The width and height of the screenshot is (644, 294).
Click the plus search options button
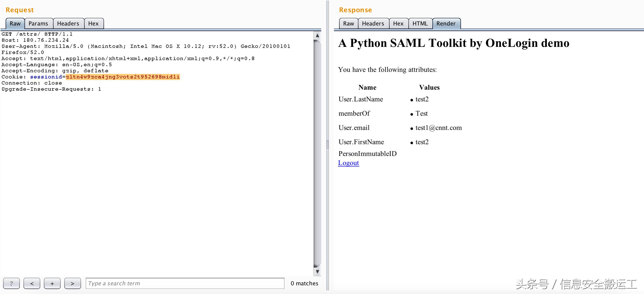[x=52, y=283]
